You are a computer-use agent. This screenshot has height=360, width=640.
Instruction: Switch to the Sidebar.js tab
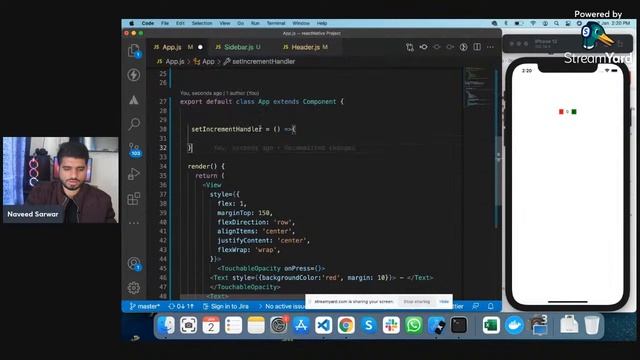click(x=238, y=47)
